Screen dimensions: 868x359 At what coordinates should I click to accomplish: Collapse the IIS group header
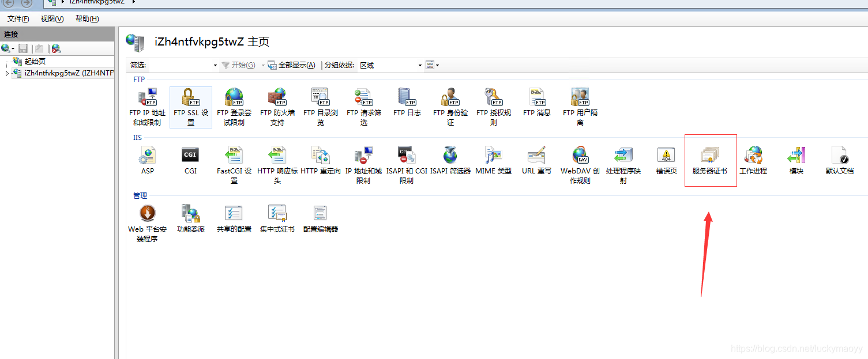(x=137, y=138)
